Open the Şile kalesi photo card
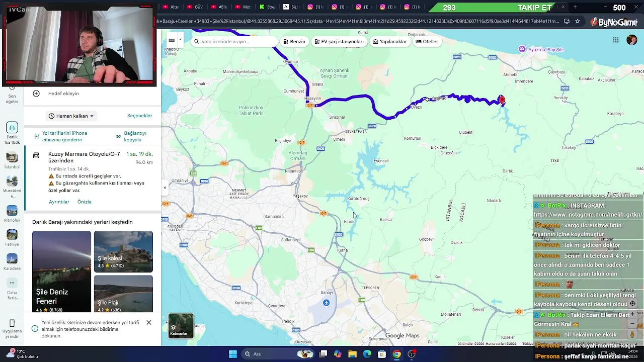The image size is (644, 362). 123,251
